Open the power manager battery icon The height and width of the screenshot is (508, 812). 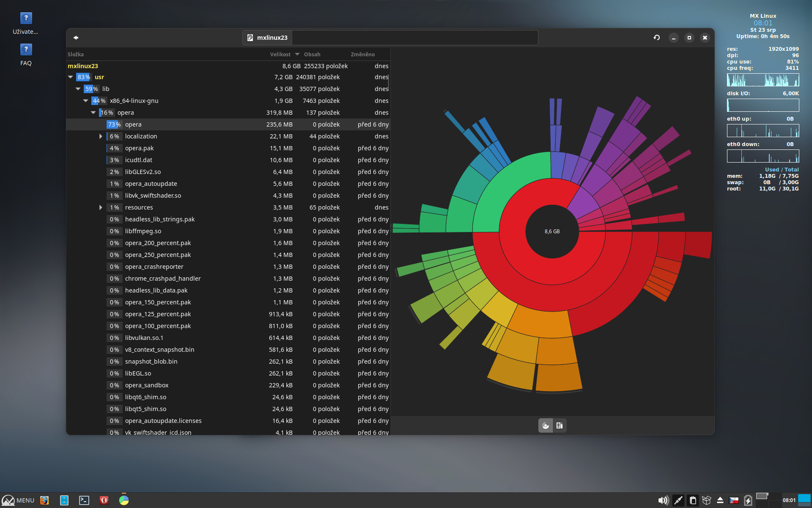(748, 500)
